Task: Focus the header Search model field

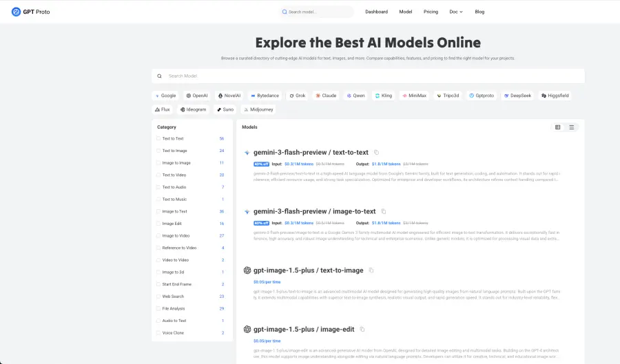Action: (316, 12)
